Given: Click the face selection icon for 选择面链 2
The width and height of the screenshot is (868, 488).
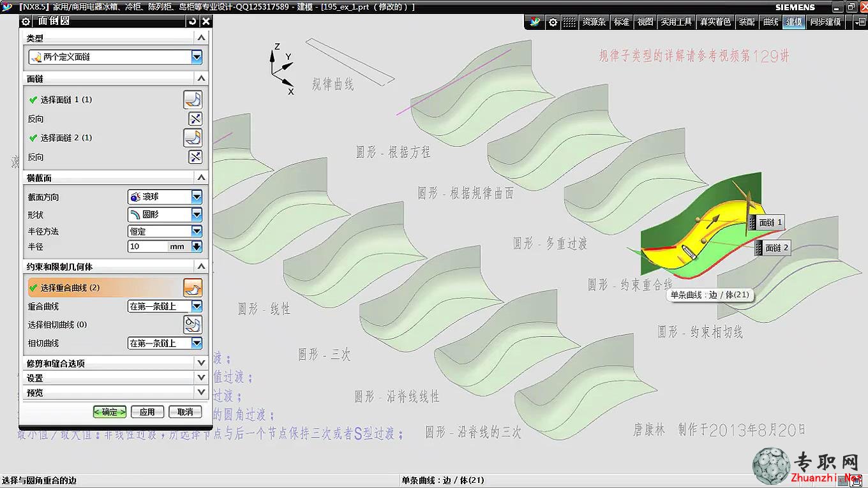Looking at the screenshot, I should pos(193,138).
